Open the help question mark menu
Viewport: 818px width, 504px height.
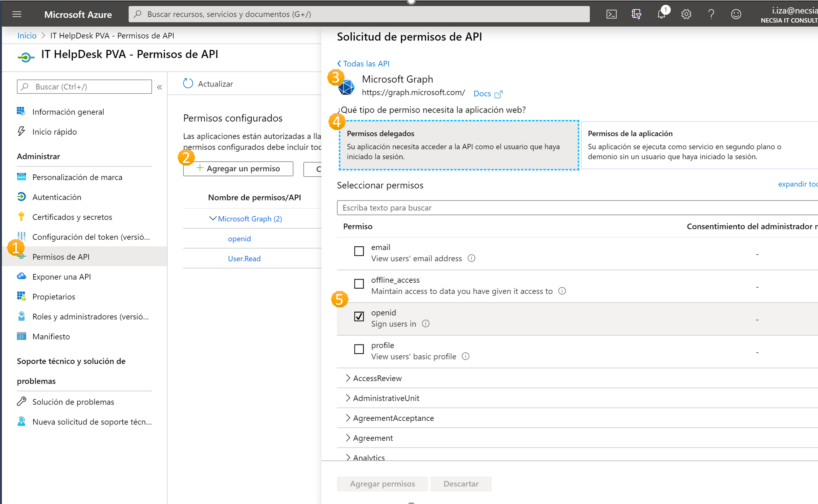coord(711,14)
